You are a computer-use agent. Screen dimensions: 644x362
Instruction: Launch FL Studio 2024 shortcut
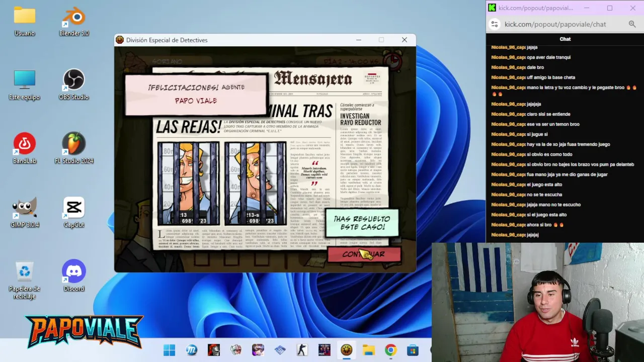pyautogui.click(x=74, y=149)
